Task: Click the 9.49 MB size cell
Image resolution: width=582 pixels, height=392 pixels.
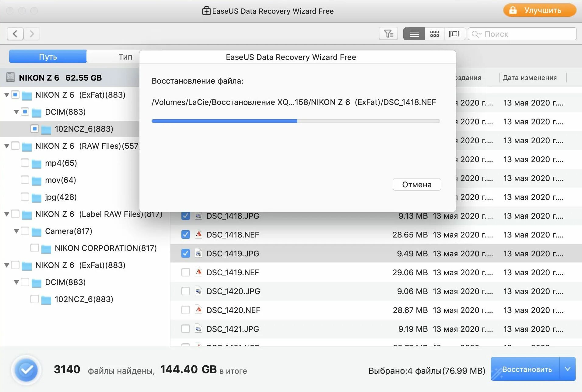Action: [x=412, y=253]
